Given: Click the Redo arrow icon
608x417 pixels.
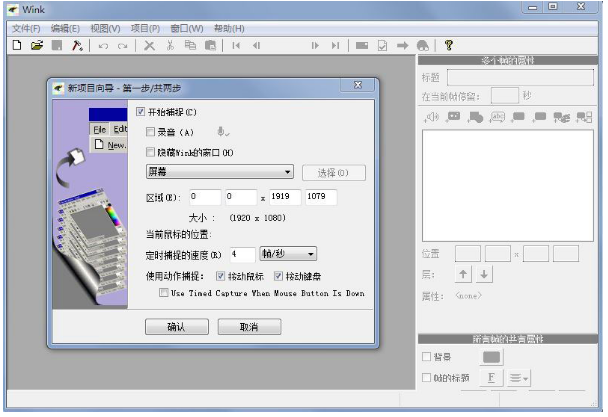Looking at the screenshot, I should tap(123, 46).
